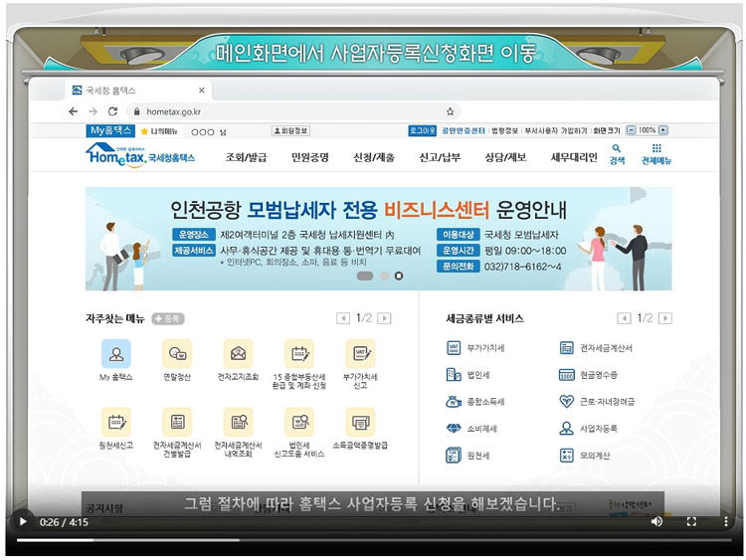Open the 상담/제보 menu
The height and width of the screenshot is (560, 746).
(505, 157)
